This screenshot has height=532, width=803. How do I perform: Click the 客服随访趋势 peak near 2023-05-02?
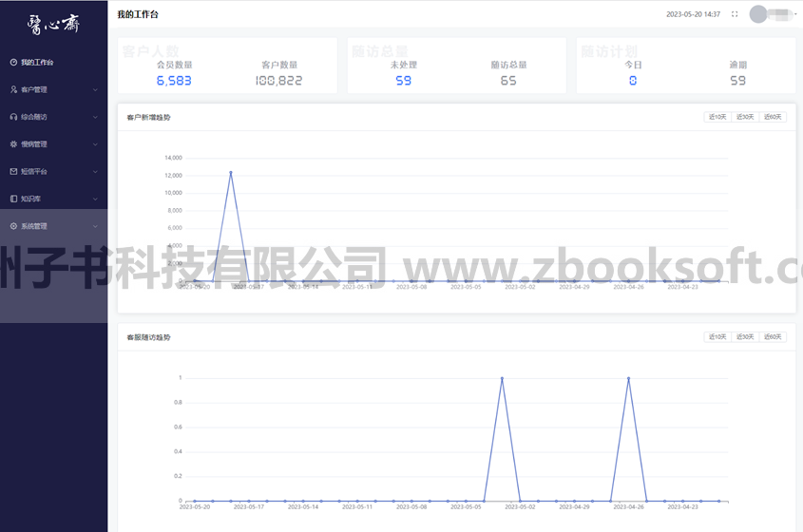point(502,378)
